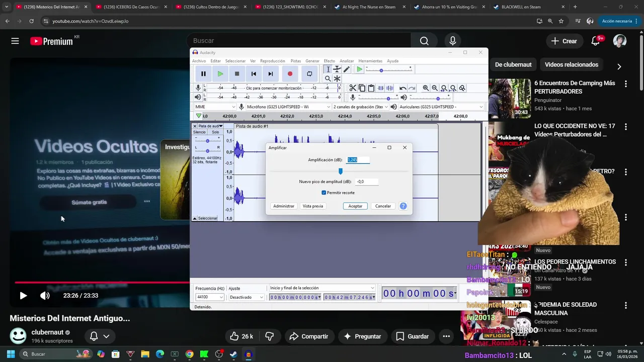The image size is (644, 362).
Task: Open the MME audio host dropdown
Action: click(215, 107)
